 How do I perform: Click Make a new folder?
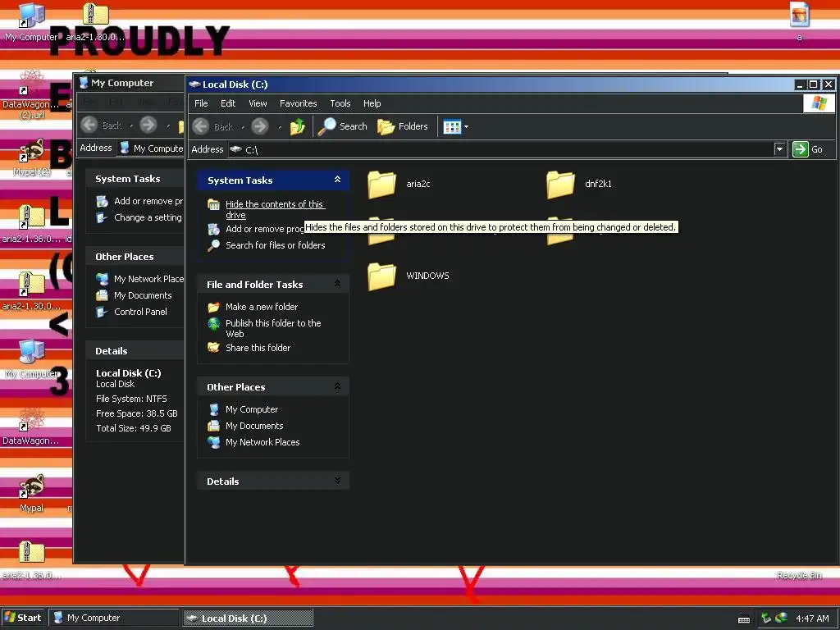point(262,307)
